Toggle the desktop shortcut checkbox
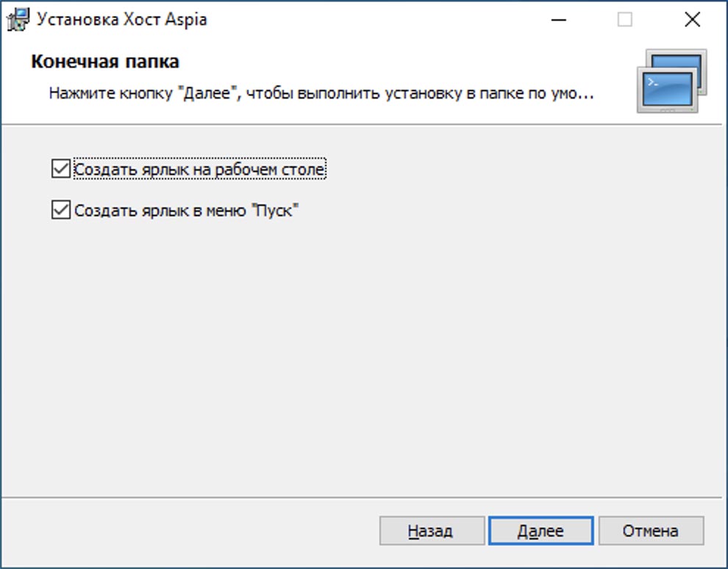 click(x=61, y=169)
